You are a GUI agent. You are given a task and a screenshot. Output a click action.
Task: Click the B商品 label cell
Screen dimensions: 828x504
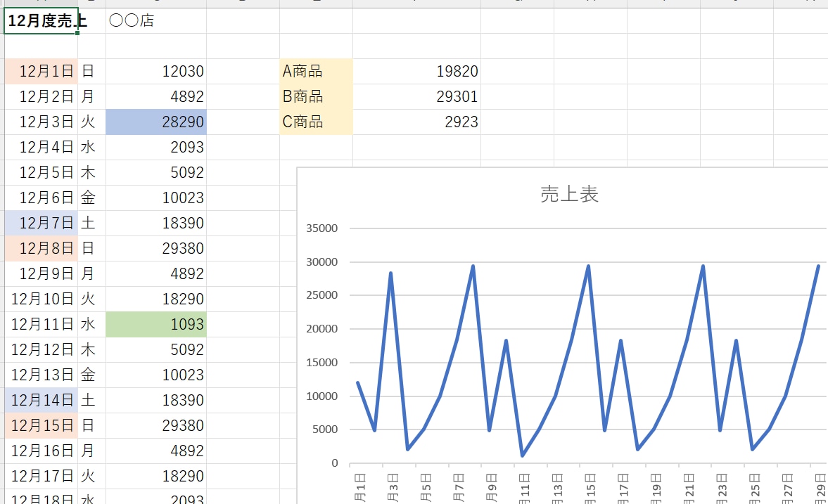pyautogui.click(x=316, y=96)
